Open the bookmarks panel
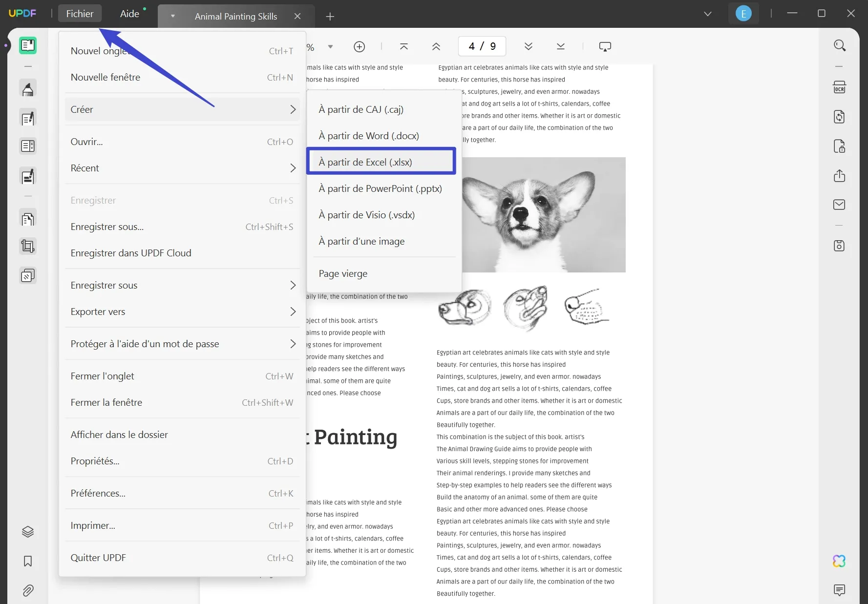The image size is (868, 604). coord(28,562)
